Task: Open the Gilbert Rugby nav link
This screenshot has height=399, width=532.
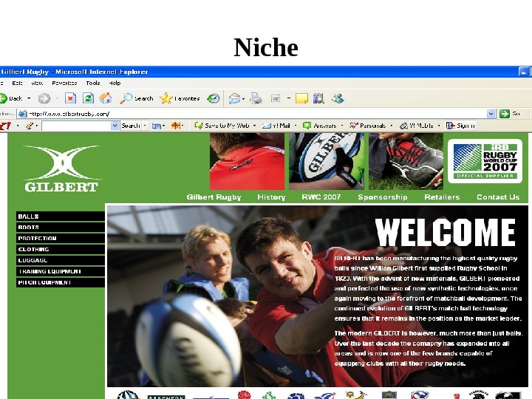Action: click(214, 197)
